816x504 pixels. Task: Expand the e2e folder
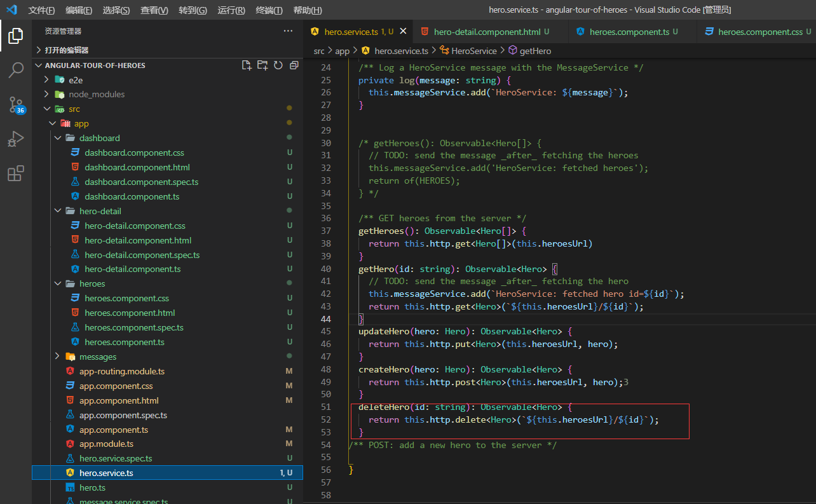pyautogui.click(x=46, y=79)
